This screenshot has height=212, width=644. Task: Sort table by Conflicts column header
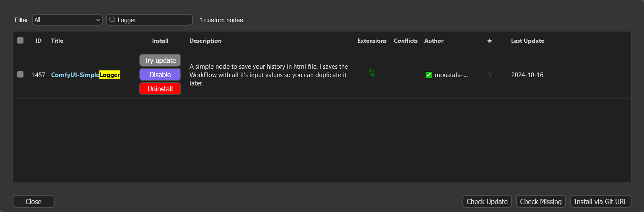click(405, 41)
